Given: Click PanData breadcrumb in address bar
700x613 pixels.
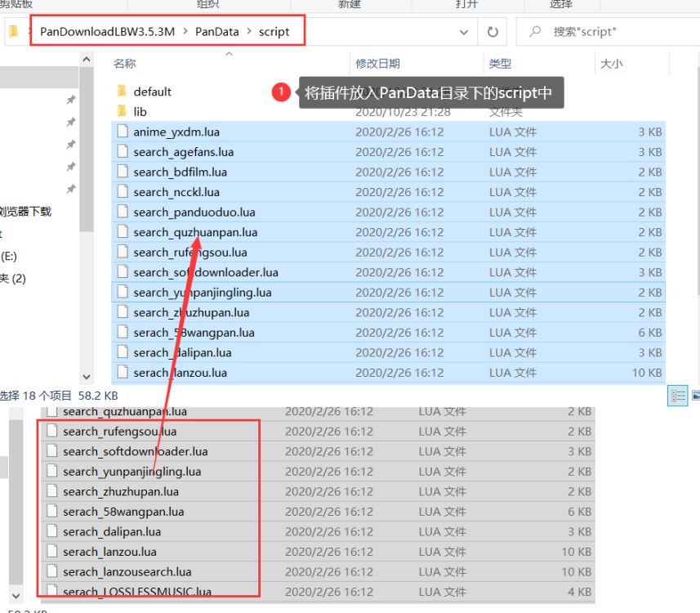Looking at the screenshot, I should click(x=217, y=32).
